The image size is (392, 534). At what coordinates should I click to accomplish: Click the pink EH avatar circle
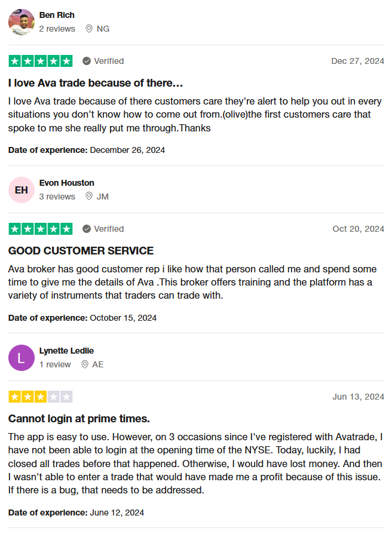tap(22, 190)
